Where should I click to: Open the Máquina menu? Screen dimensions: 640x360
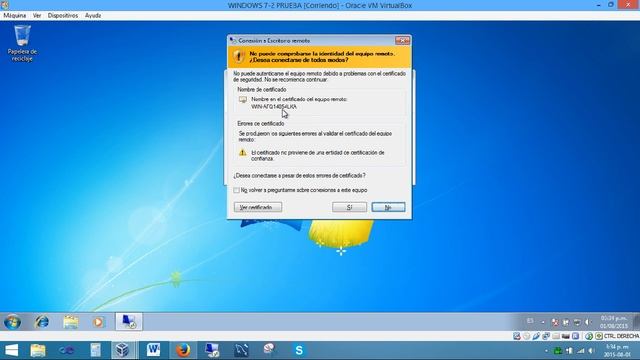pos(15,16)
